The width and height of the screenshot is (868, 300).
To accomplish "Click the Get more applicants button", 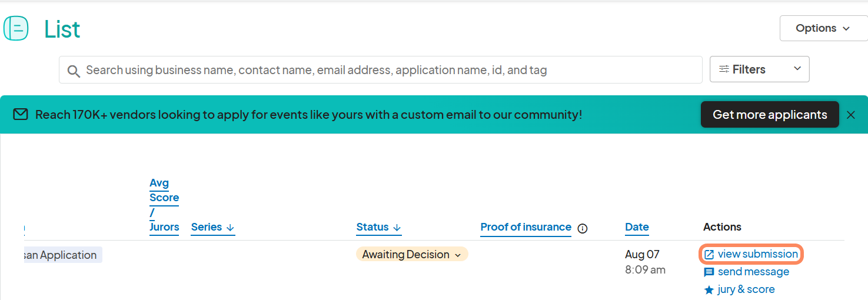I will point(769,115).
